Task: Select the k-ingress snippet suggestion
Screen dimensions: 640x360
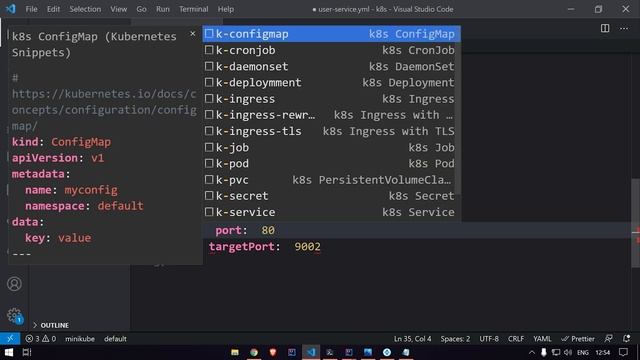Action: [329, 99]
